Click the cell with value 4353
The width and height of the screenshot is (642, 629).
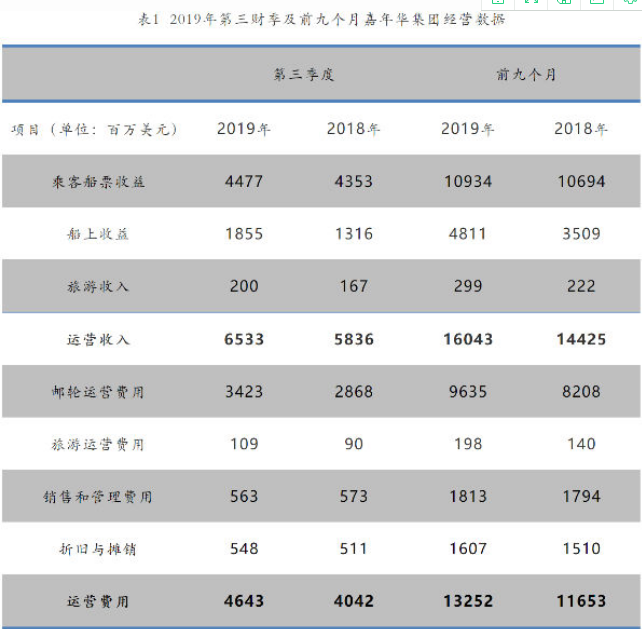[x=353, y=181]
